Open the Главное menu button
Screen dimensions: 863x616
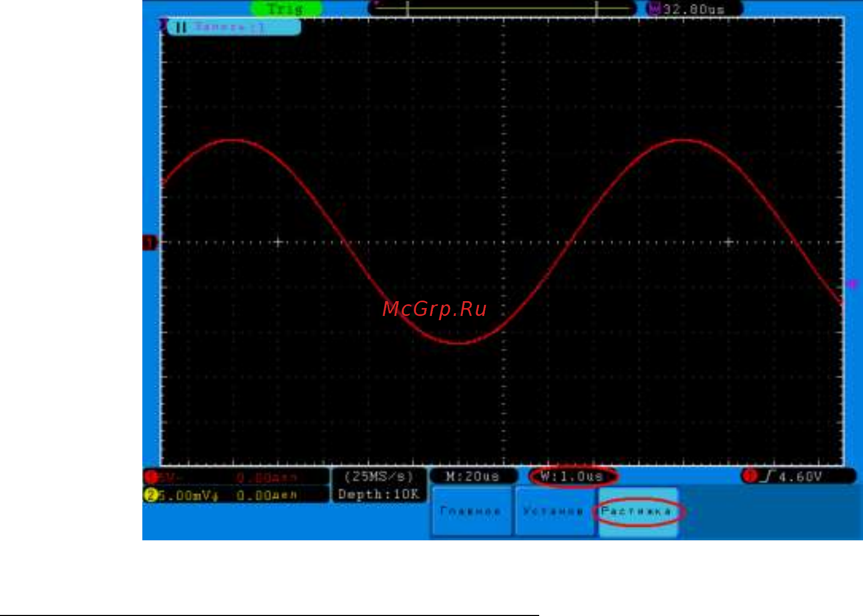coord(471,511)
